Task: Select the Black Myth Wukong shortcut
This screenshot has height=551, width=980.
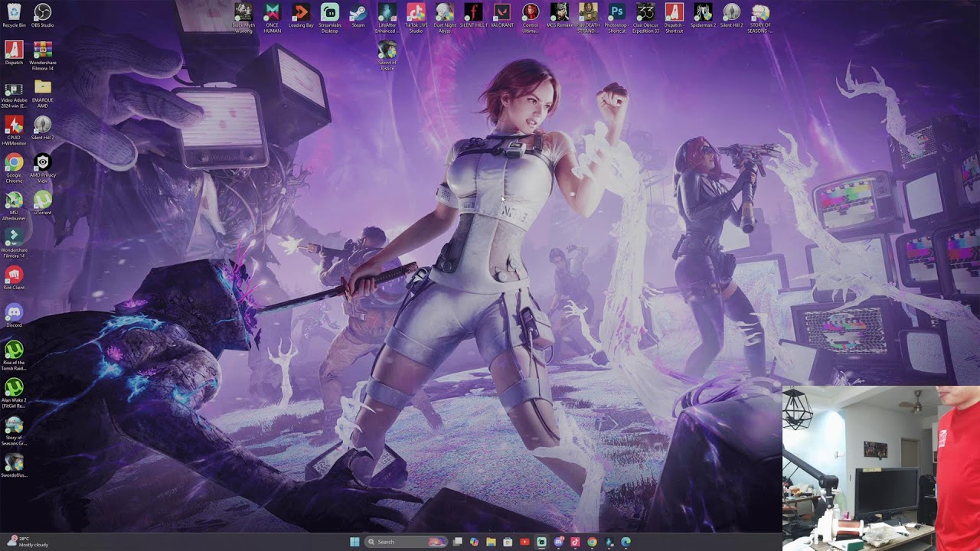Action: click(243, 18)
